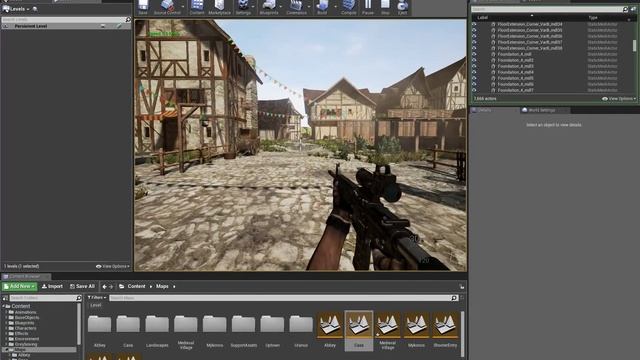Screen dimensions: 640x360
Task: Toggle visibility of the Foundation_A_mdl3 actor
Action: tap(474, 66)
